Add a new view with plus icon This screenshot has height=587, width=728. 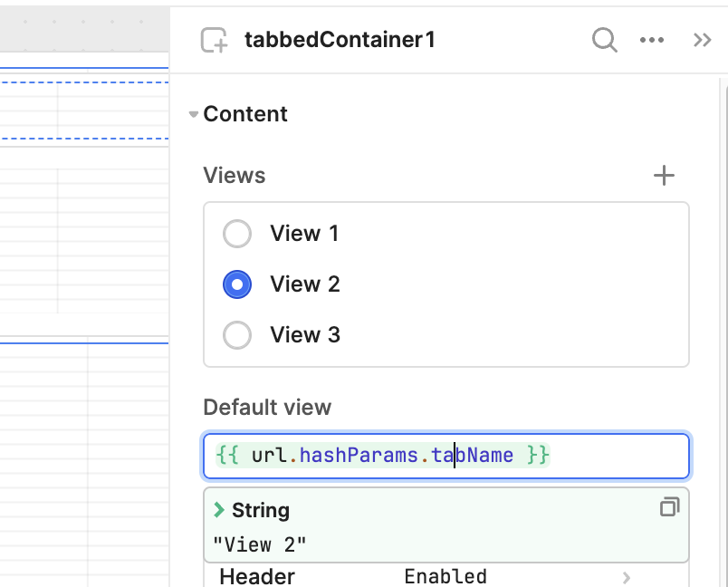664,176
